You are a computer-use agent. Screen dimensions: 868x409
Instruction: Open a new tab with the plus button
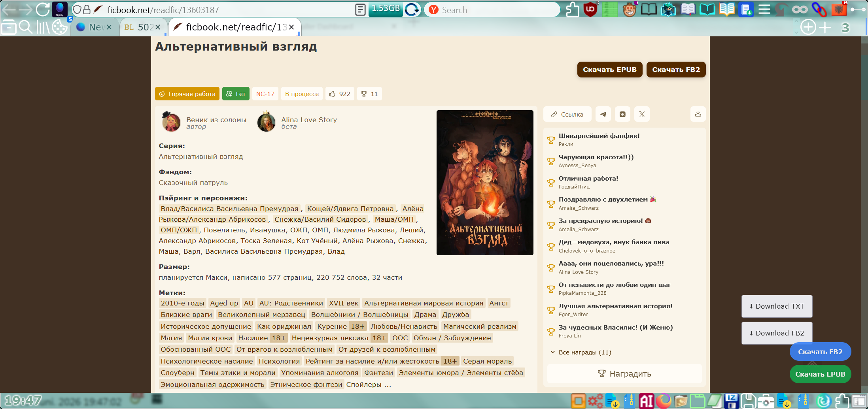825,27
